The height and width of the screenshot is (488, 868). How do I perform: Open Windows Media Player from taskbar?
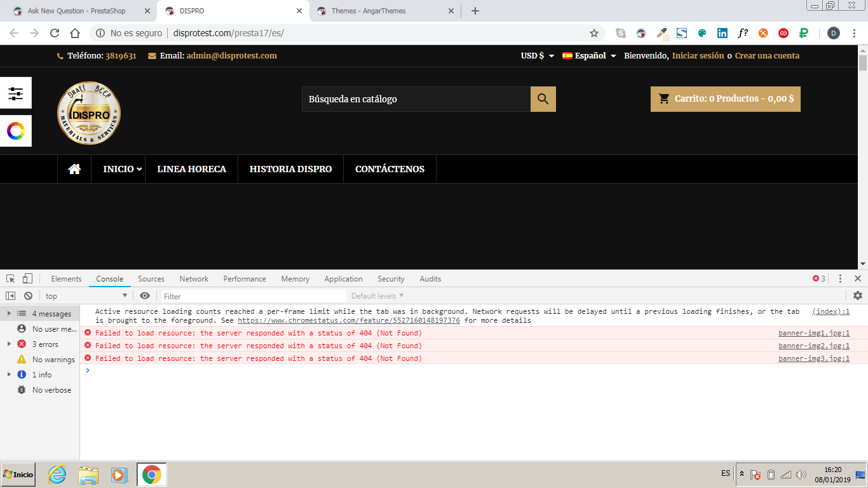click(119, 475)
